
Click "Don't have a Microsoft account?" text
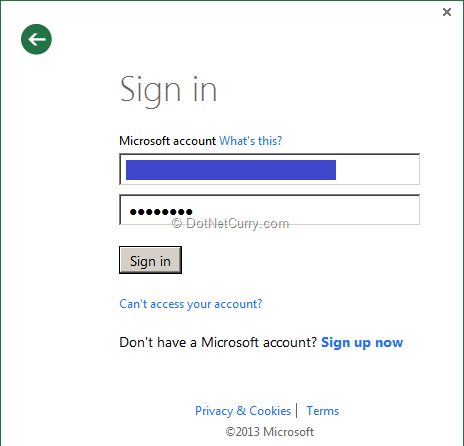click(x=218, y=343)
